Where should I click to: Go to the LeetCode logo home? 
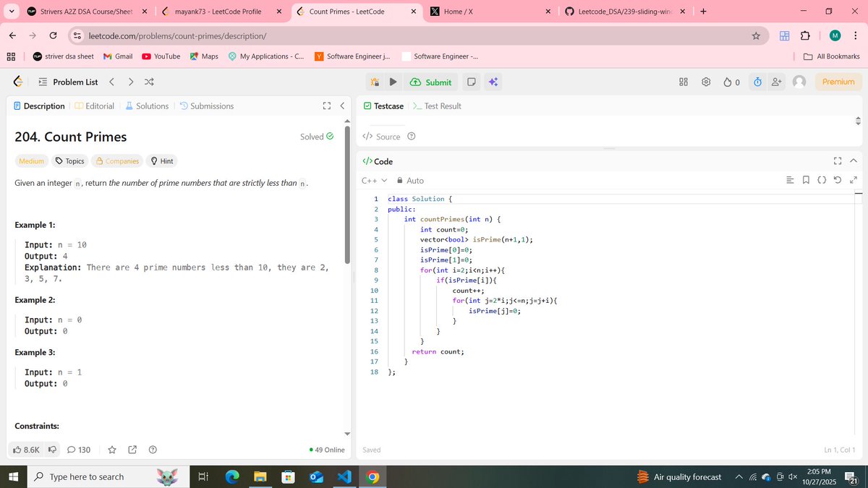(18, 82)
